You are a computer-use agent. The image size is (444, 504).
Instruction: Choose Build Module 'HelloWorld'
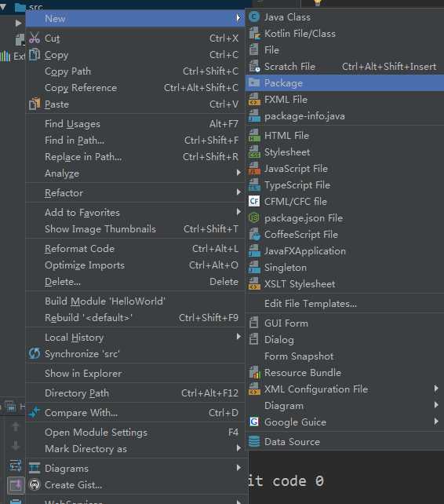pyautogui.click(x=135, y=301)
